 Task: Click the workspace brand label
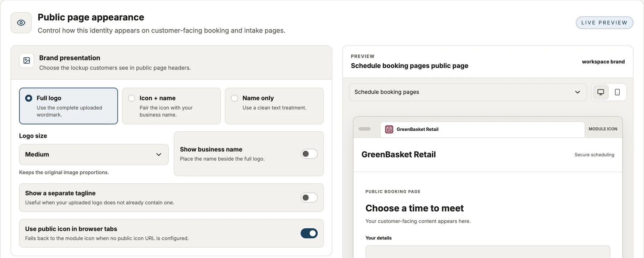(603, 62)
